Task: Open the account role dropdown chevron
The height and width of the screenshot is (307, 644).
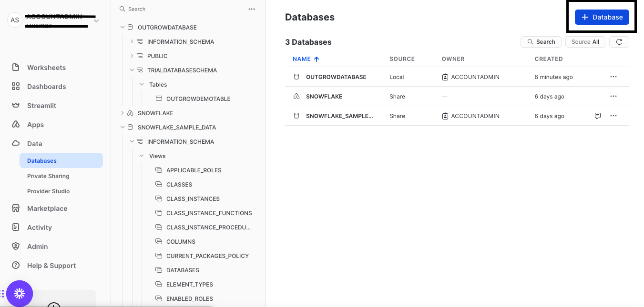Action: [x=96, y=20]
